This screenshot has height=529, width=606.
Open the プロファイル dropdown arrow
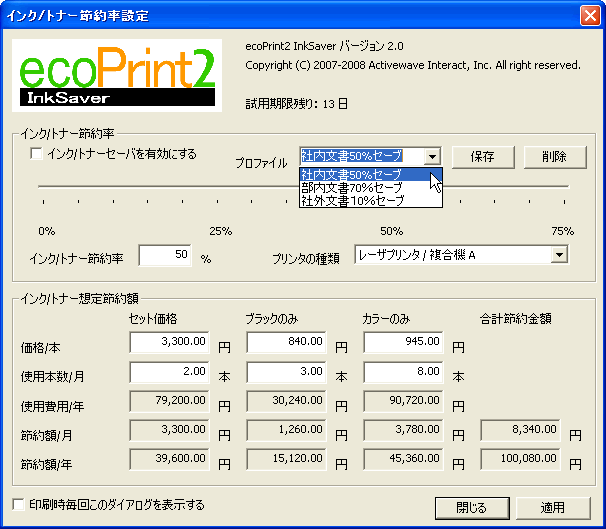coord(432,156)
